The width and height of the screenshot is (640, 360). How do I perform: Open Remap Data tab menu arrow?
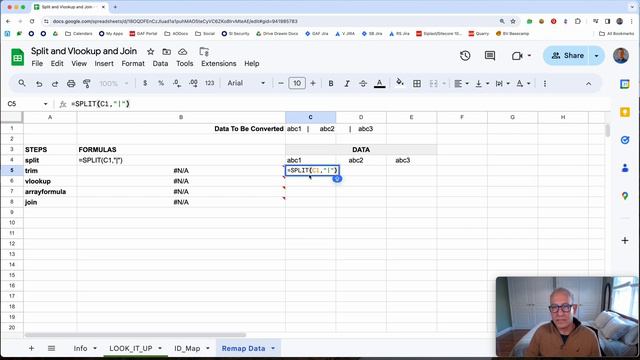click(273, 348)
